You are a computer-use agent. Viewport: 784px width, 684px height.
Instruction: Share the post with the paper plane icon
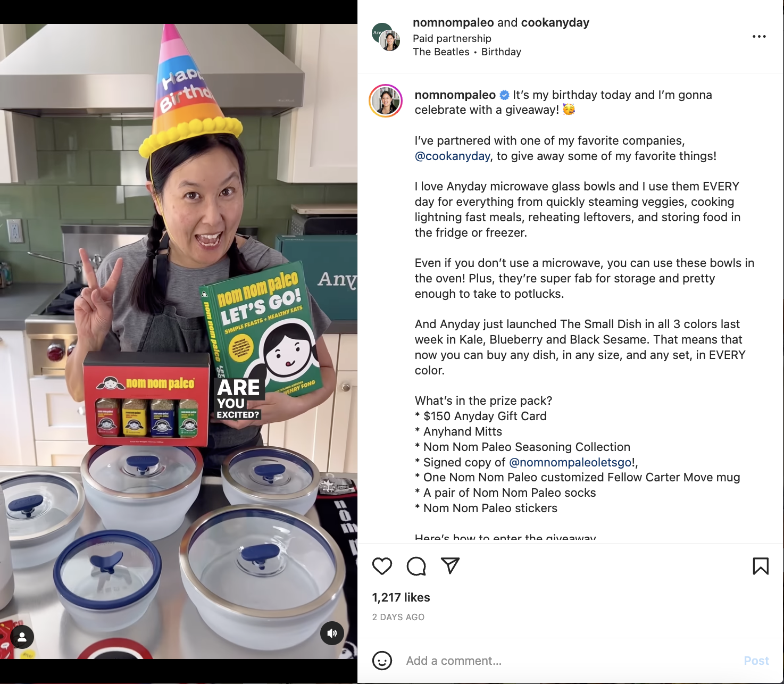click(450, 565)
